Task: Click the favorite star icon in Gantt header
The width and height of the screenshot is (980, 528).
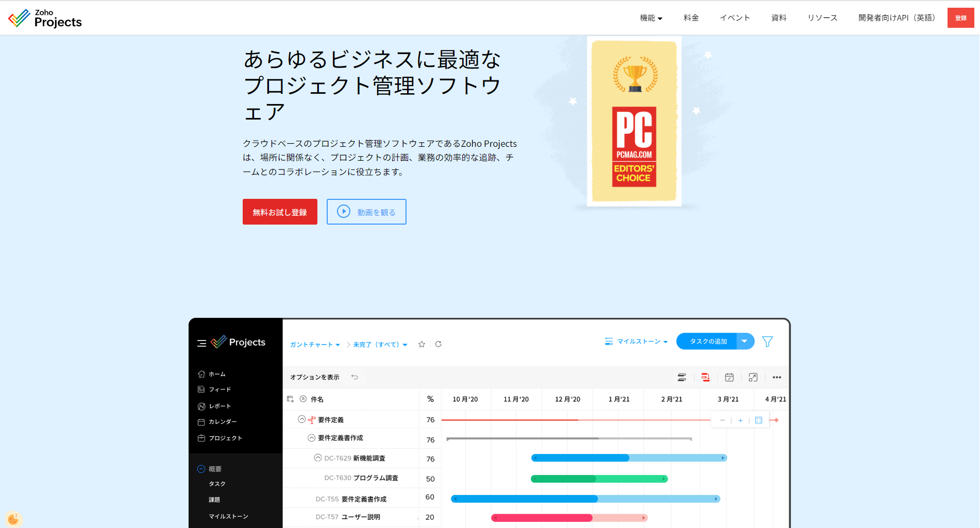Action: (x=421, y=344)
